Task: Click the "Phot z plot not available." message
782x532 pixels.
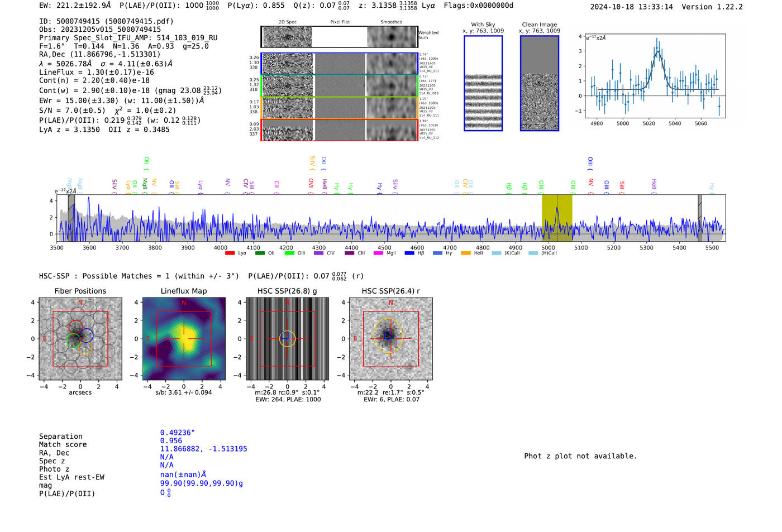Action: (x=581, y=456)
